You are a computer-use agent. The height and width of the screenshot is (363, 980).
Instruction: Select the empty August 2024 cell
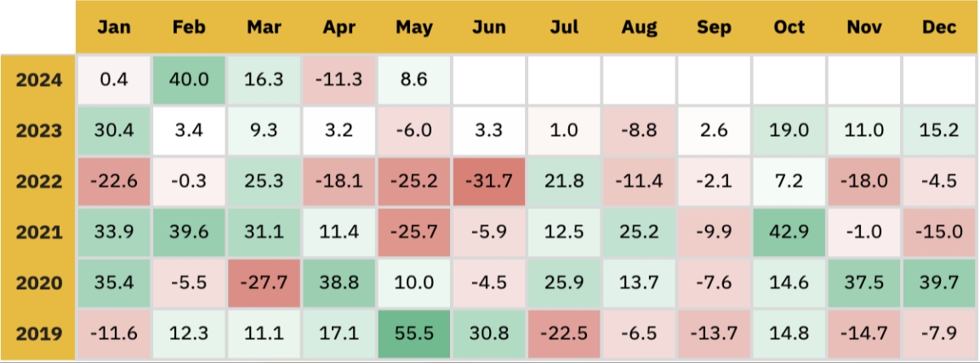(640, 81)
